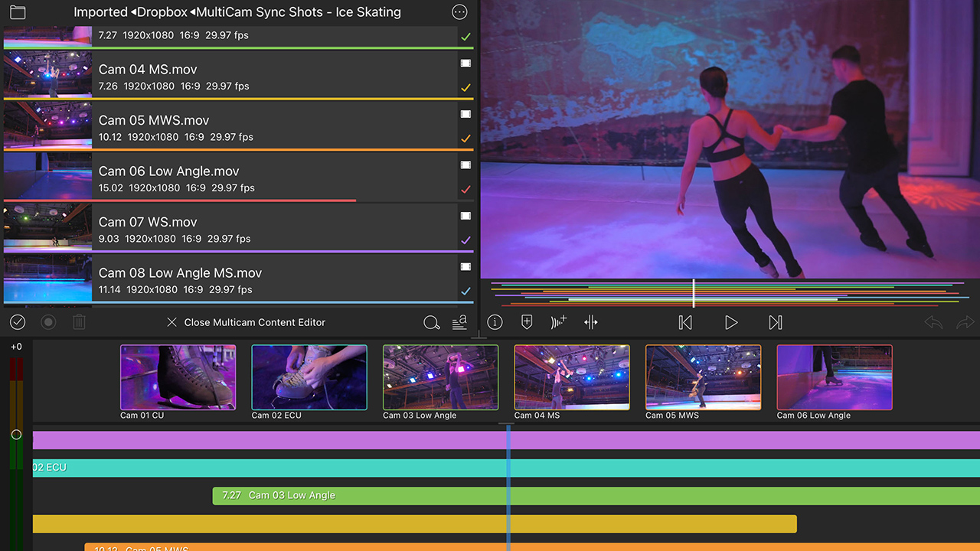The height and width of the screenshot is (551, 980).
Task: Open the sort by name icon
Action: (x=459, y=322)
